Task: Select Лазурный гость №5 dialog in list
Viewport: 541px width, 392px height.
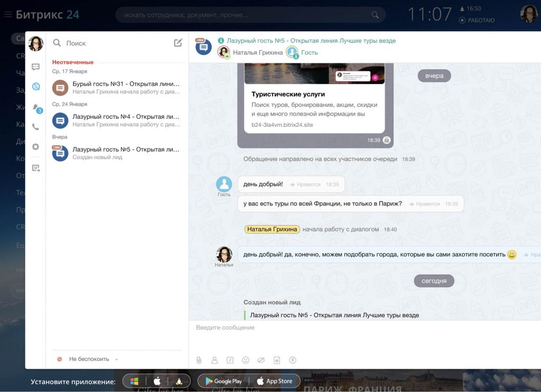Action: click(x=117, y=153)
